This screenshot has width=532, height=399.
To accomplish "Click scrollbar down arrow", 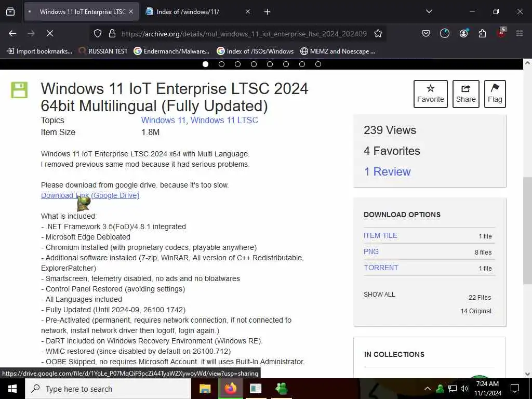I will point(528,374).
